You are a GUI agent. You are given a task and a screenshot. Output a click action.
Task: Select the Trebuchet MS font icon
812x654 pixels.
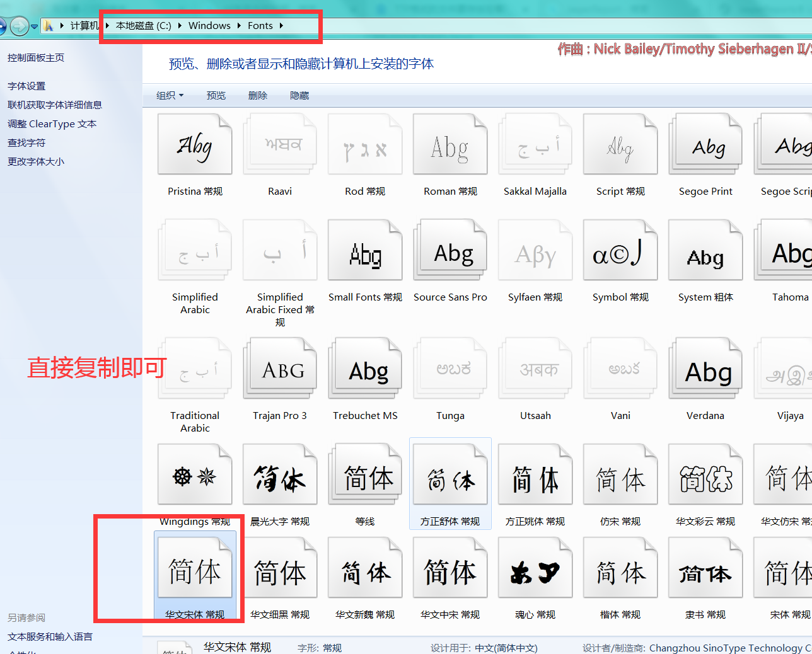[x=365, y=369]
